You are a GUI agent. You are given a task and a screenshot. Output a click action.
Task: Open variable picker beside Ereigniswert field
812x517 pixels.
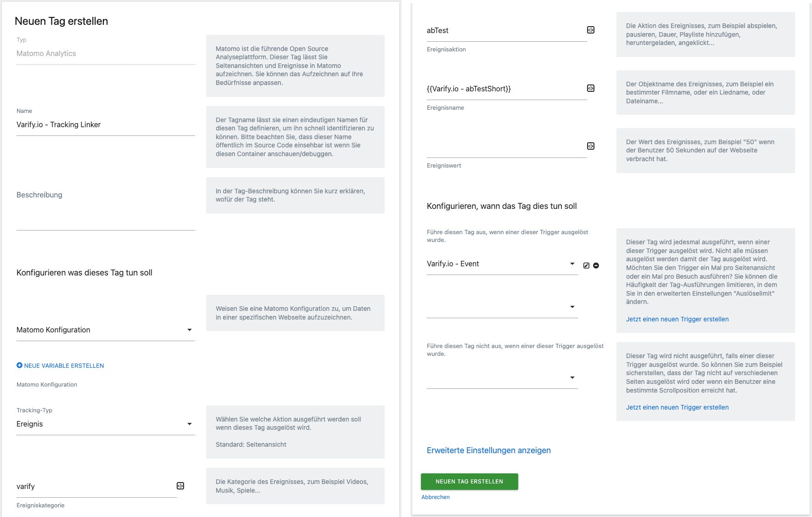pos(591,146)
